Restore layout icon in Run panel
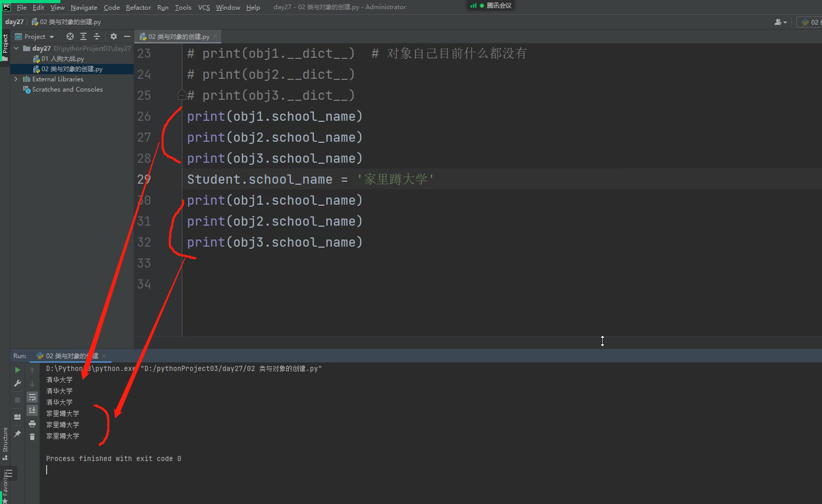 (x=17, y=417)
